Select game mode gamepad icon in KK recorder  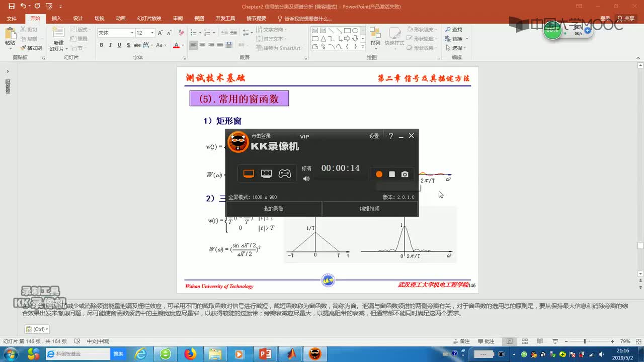tap(285, 174)
